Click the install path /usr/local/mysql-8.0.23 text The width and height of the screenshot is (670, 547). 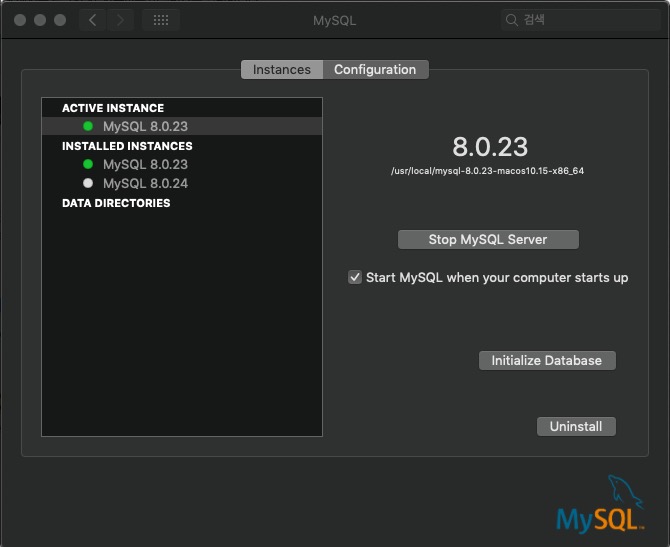(x=488, y=171)
